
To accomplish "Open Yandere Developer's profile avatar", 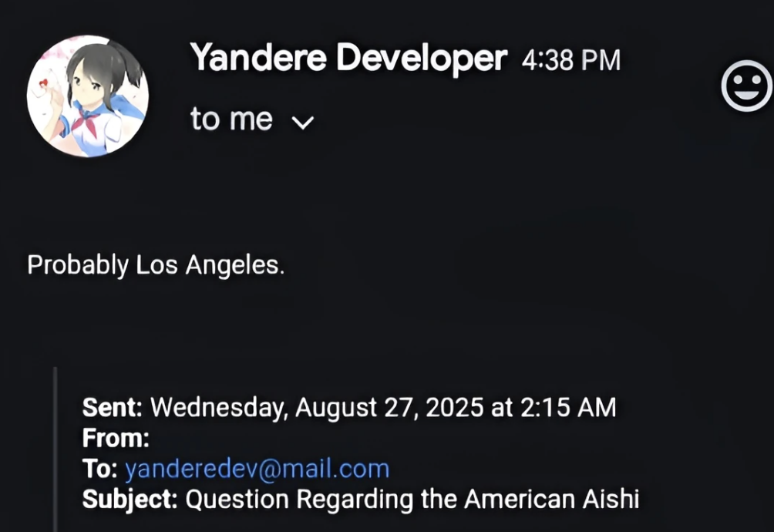I will click(x=88, y=96).
